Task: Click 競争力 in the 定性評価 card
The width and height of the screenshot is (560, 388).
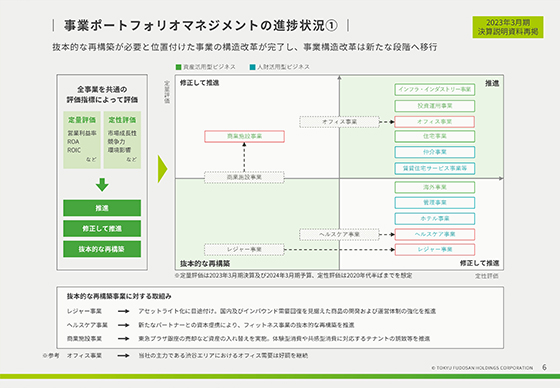Action: [x=116, y=142]
